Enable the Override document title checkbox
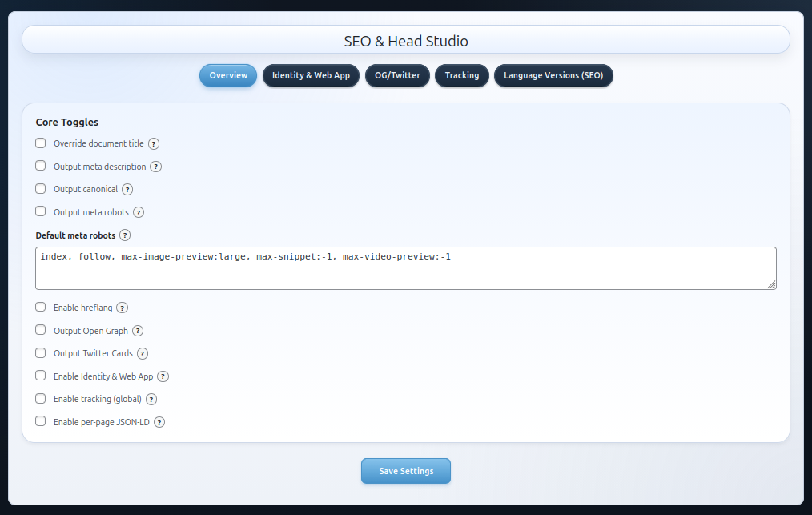The width and height of the screenshot is (812, 515). pyautogui.click(x=40, y=143)
